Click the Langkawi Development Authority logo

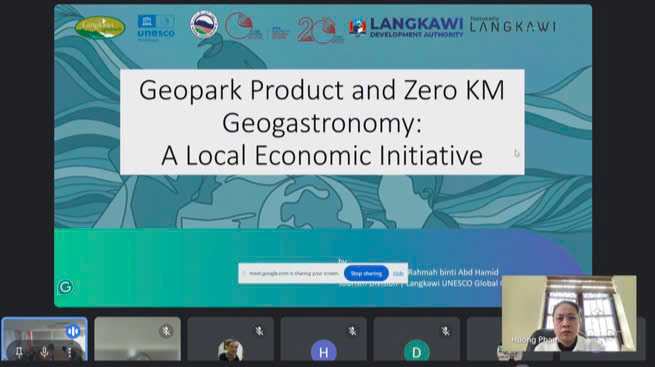pos(406,28)
